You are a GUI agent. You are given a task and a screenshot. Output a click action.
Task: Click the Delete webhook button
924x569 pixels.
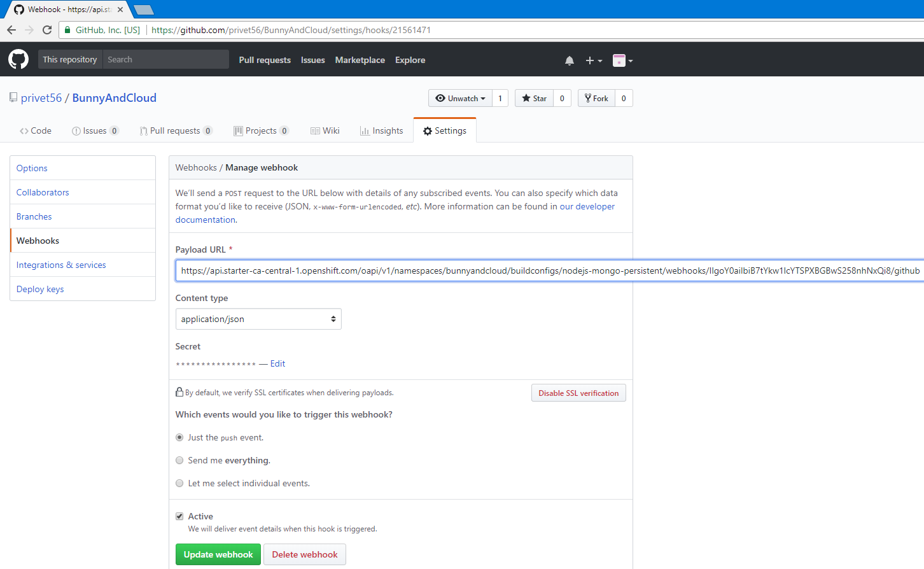(305, 554)
